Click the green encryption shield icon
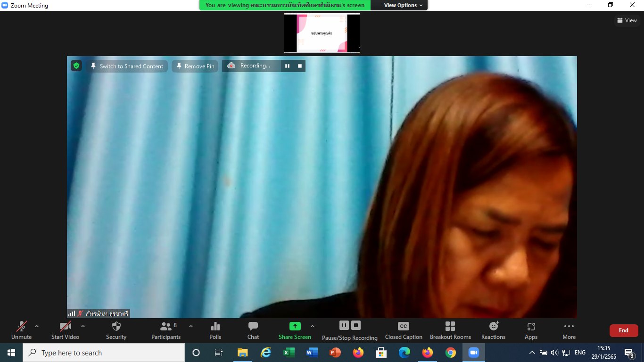This screenshot has width=644, height=362. pyautogui.click(x=76, y=66)
